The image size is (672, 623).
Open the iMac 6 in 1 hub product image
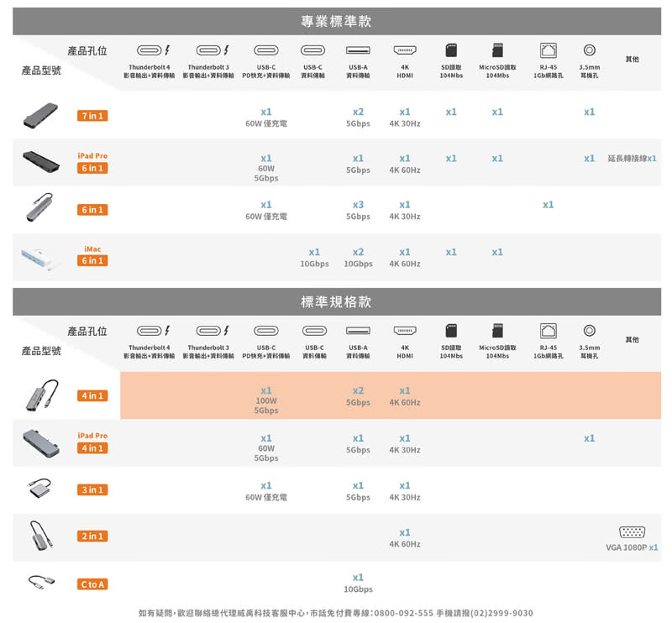(x=40, y=258)
